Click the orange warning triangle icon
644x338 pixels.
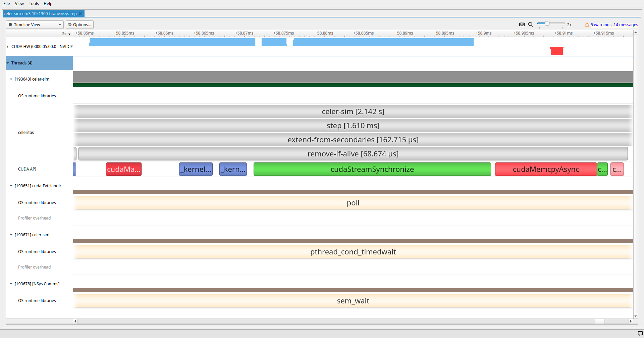tap(587, 25)
